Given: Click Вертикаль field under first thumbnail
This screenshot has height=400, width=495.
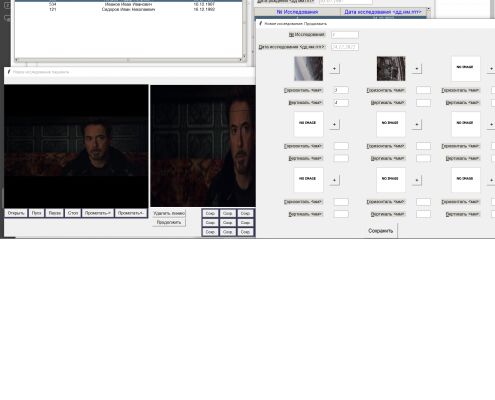Looking at the screenshot, I should point(341,103).
